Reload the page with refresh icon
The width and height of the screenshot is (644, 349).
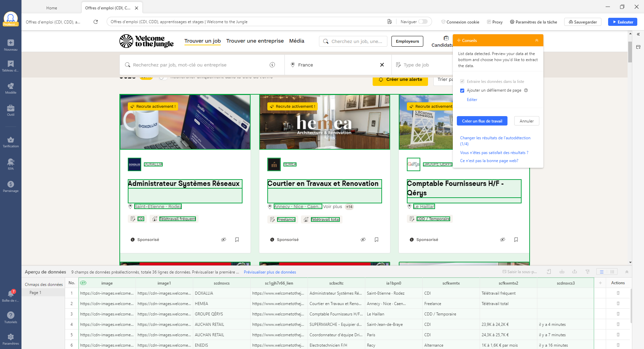(x=96, y=22)
